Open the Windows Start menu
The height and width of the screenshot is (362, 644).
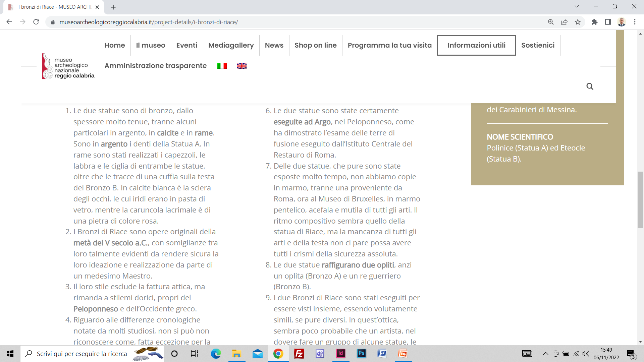pos(10,354)
